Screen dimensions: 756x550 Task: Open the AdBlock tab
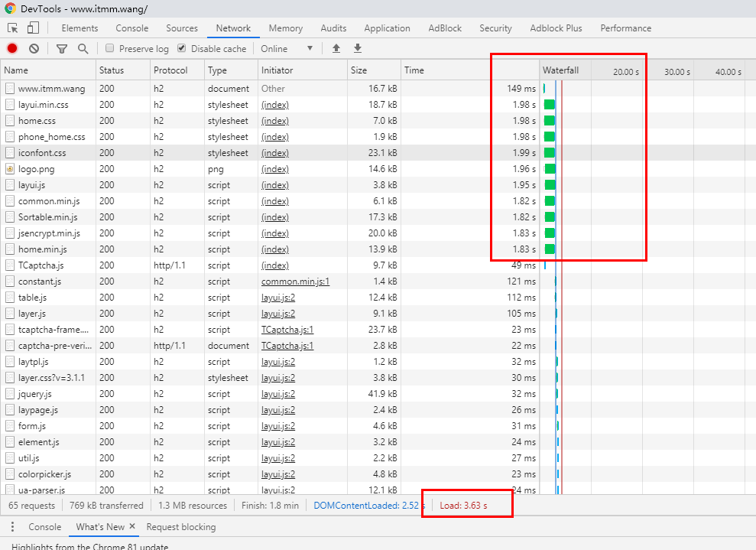click(x=445, y=28)
